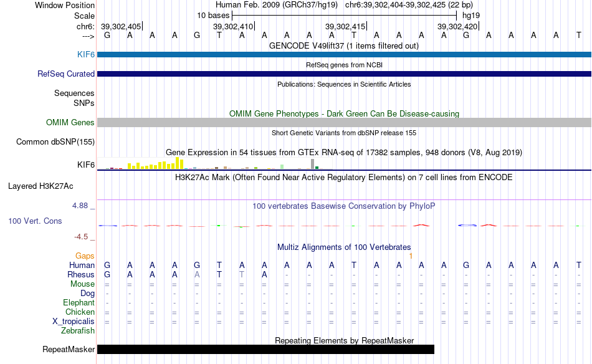Click the KIF6 GENCODE track label
Screen dimensions: 592x364
click(86, 54)
